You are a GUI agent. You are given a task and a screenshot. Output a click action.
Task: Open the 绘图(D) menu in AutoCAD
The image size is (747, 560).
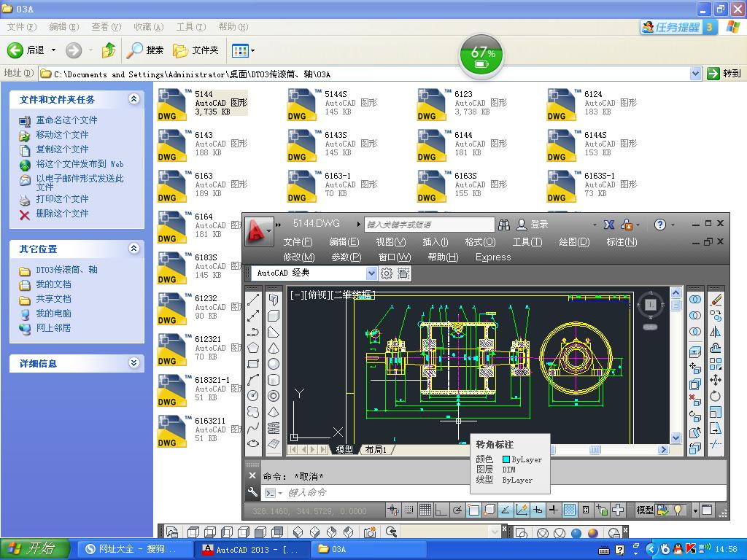(573, 242)
